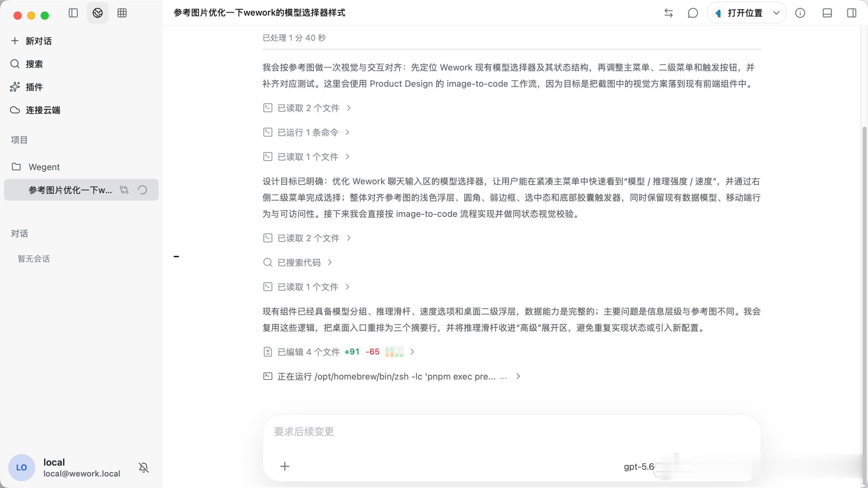This screenshot has width=868, height=488.
Task: Open the gpt-5.6 model selector
Action: click(x=639, y=467)
